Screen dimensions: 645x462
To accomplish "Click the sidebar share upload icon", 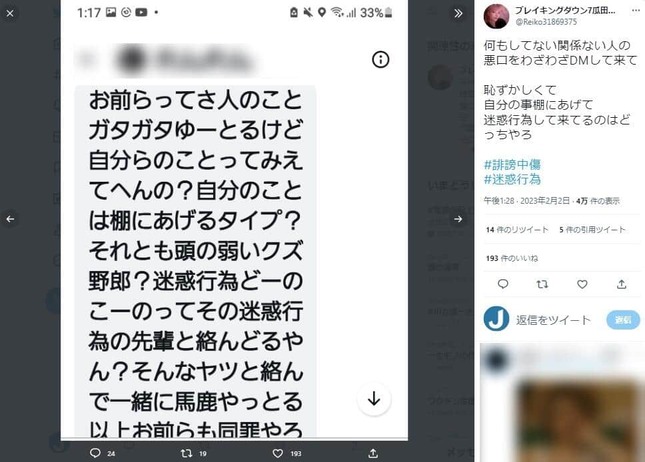I will pyautogui.click(x=622, y=284).
